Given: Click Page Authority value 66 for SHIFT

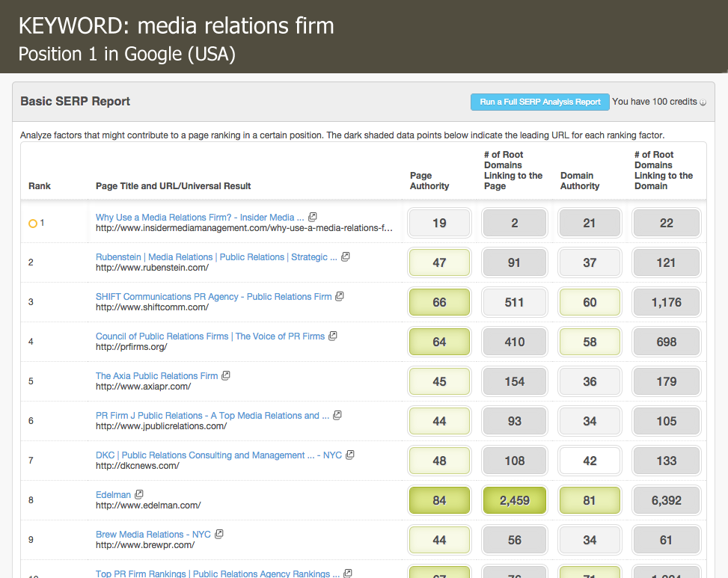Looking at the screenshot, I should [439, 302].
